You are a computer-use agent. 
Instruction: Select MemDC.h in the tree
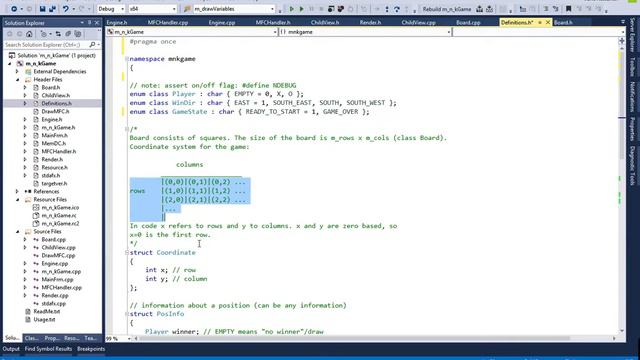(x=53, y=143)
